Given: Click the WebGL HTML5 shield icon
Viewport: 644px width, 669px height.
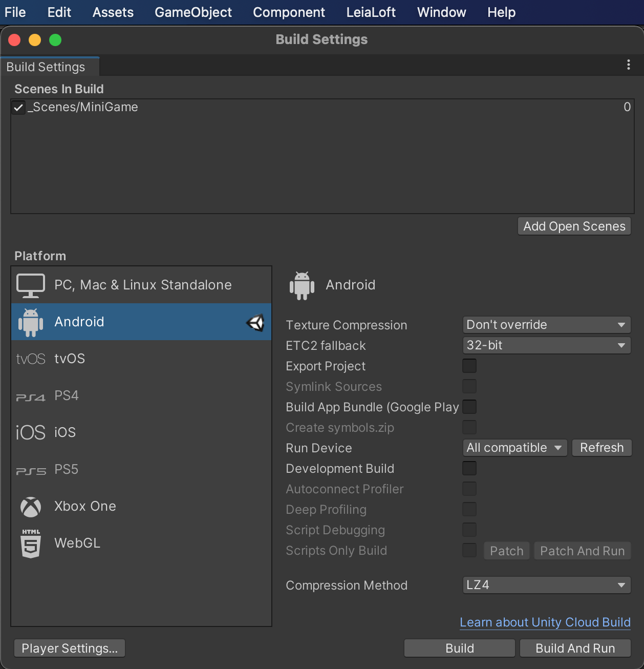Looking at the screenshot, I should (x=31, y=543).
